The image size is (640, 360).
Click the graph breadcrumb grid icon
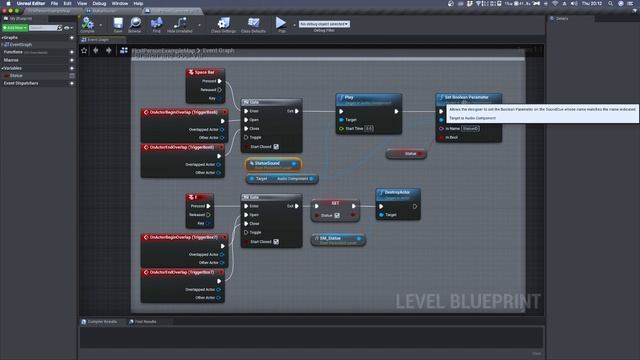pos(124,51)
